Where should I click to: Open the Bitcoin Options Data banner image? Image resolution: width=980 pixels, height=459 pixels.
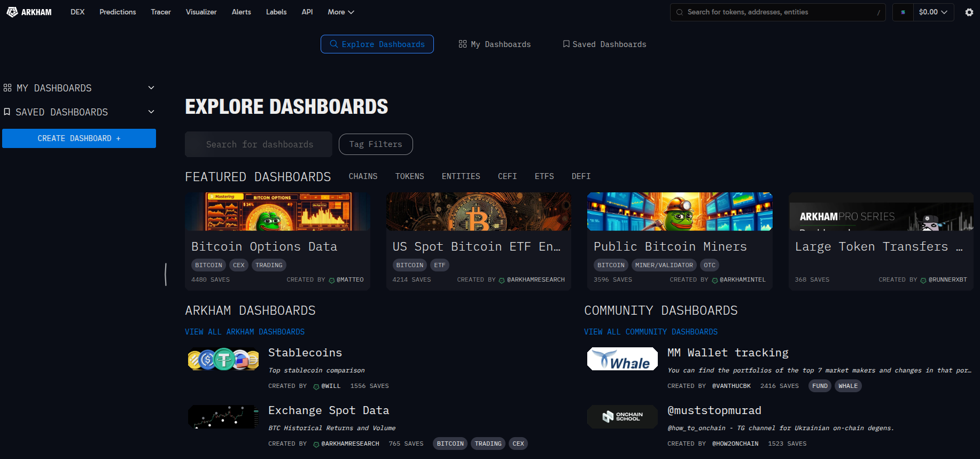coord(277,212)
